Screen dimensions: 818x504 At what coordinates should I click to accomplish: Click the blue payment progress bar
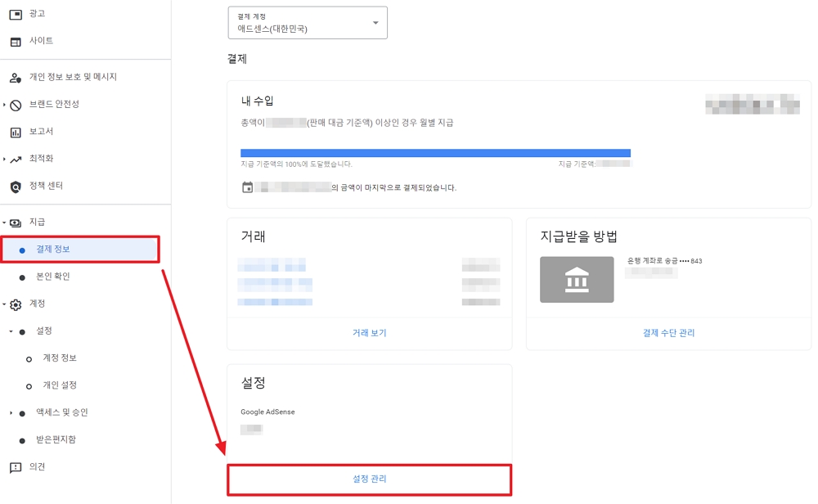435,152
